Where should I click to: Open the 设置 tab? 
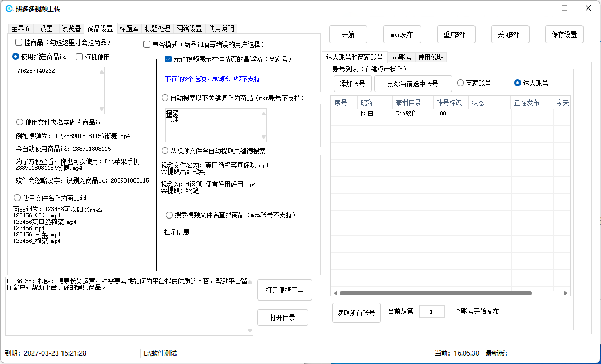click(x=47, y=29)
